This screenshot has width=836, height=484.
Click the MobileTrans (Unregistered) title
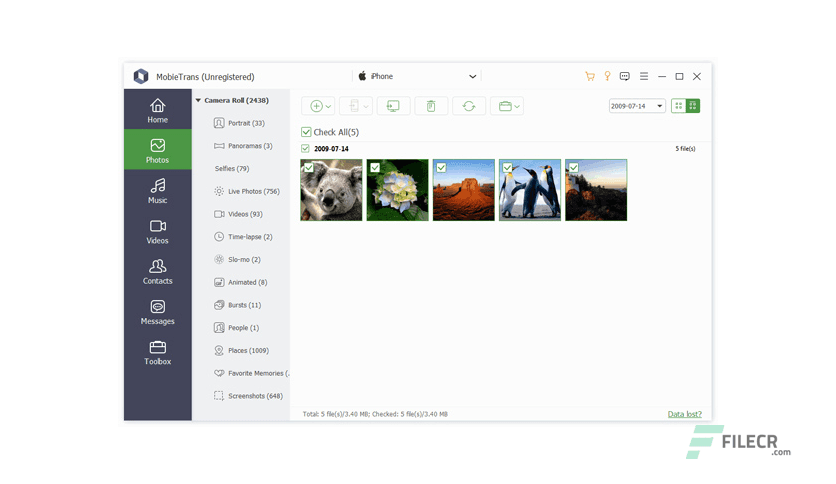[x=205, y=77]
